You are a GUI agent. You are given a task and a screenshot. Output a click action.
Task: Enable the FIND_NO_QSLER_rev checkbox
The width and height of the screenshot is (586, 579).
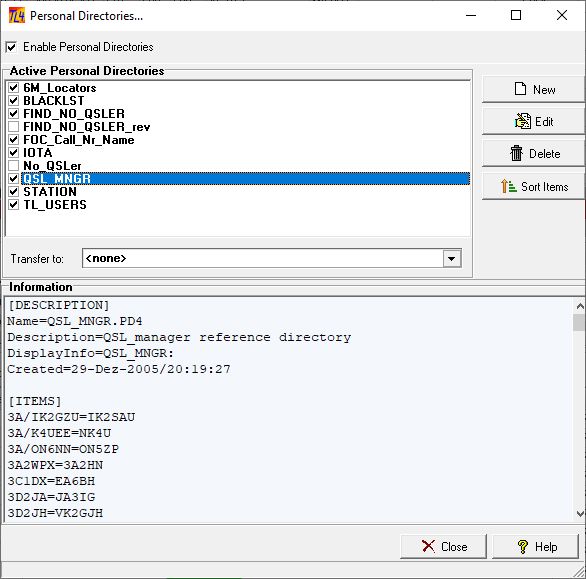click(13, 127)
